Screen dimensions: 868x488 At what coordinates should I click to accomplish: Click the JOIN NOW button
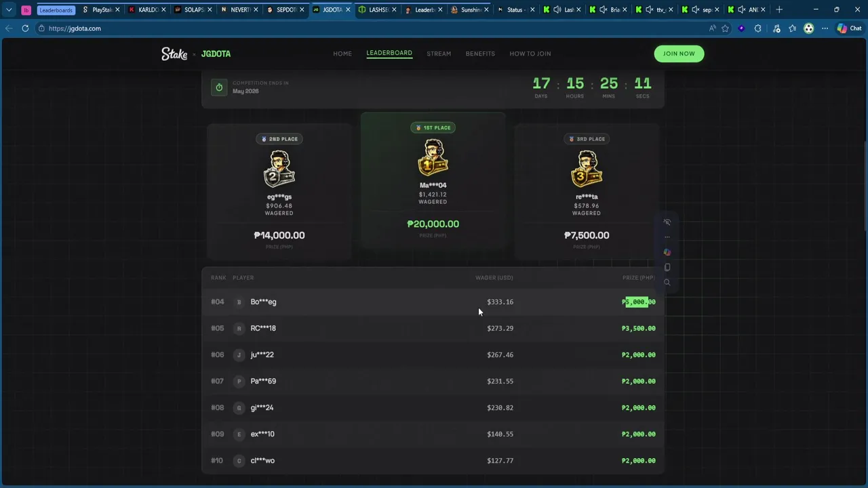679,54
